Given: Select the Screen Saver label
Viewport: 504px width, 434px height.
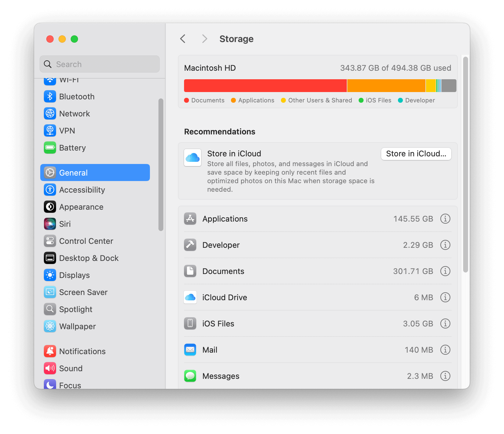Looking at the screenshot, I should coord(83,292).
